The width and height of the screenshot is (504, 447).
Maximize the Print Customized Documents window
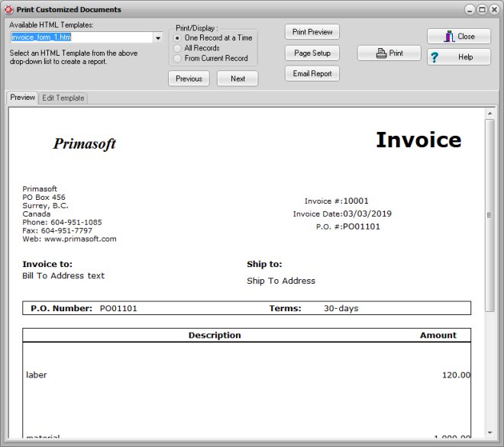point(482,10)
